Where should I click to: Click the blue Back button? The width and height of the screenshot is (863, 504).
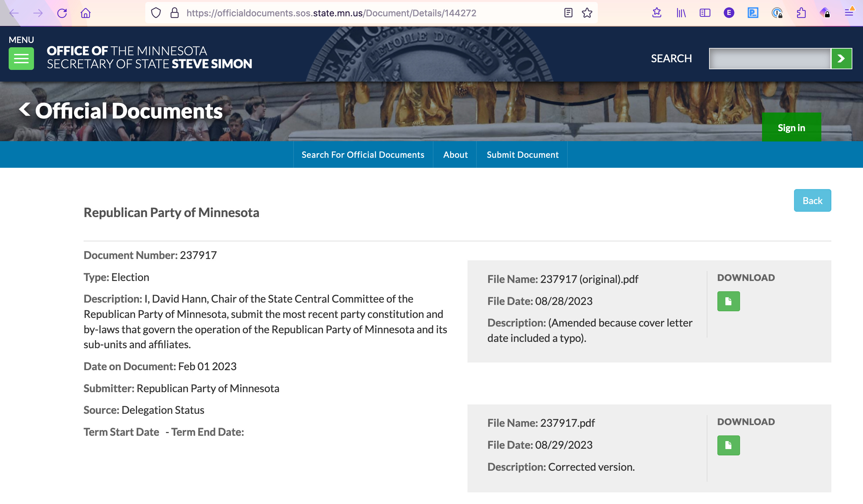pos(812,200)
